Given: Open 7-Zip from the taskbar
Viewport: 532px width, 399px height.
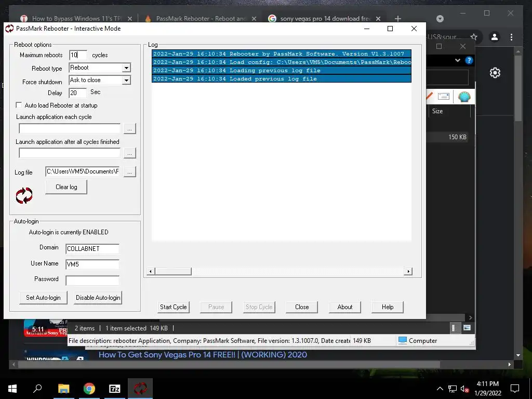Looking at the screenshot, I should point(115,389).
